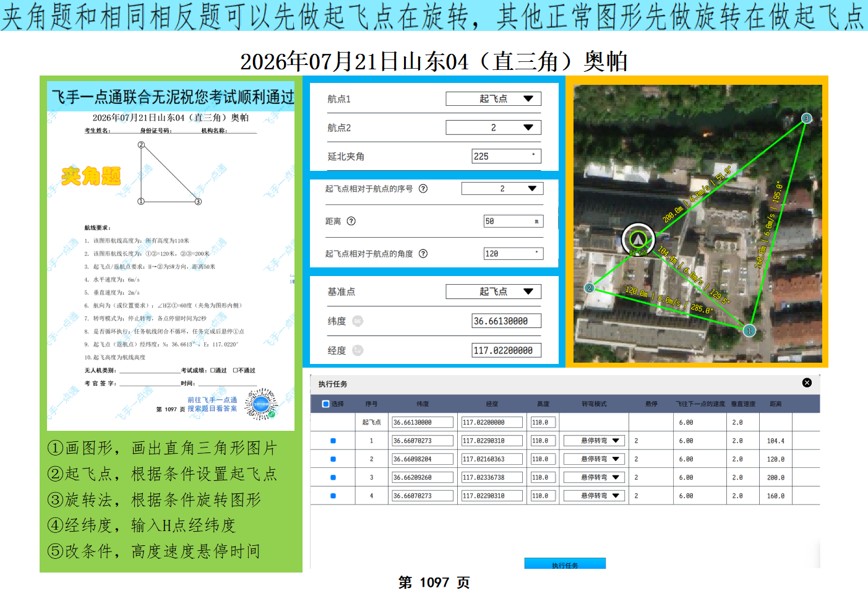Viewport: 868px width, 614px height.
Task: Click row 2 longitude field 117.02160363
Action: click(x=492, y=459)
